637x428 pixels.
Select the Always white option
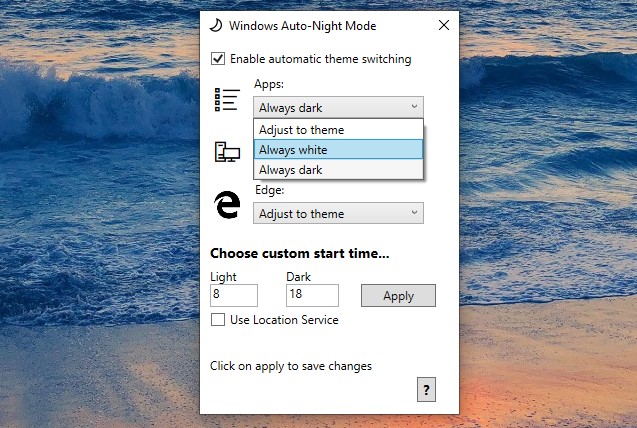338,150
